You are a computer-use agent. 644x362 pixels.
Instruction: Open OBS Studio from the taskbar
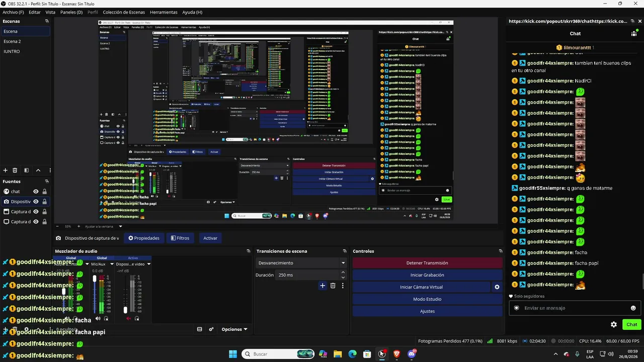(382, 354)
